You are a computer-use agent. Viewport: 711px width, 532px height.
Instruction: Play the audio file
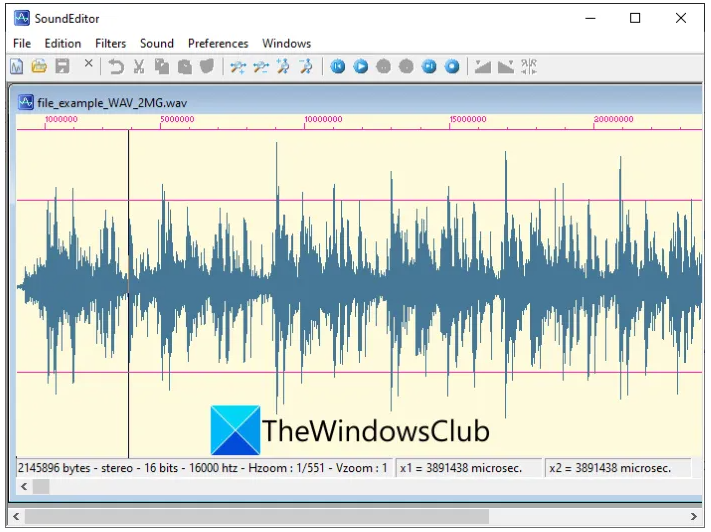[x=360, y=67]
